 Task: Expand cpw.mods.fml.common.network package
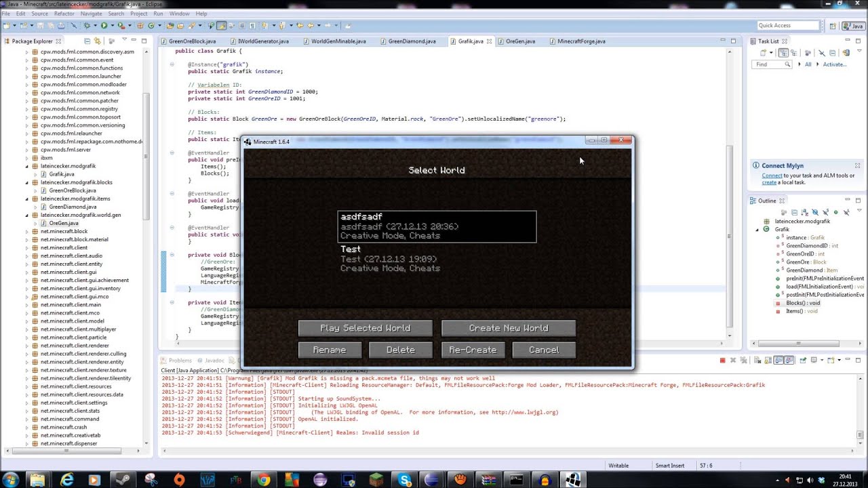click(27, 93)
